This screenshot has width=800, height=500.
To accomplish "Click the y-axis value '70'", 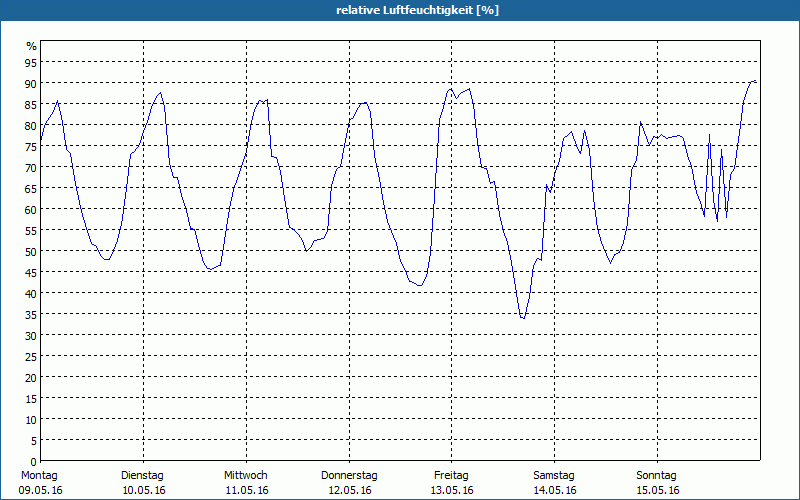I will point(31,168).
